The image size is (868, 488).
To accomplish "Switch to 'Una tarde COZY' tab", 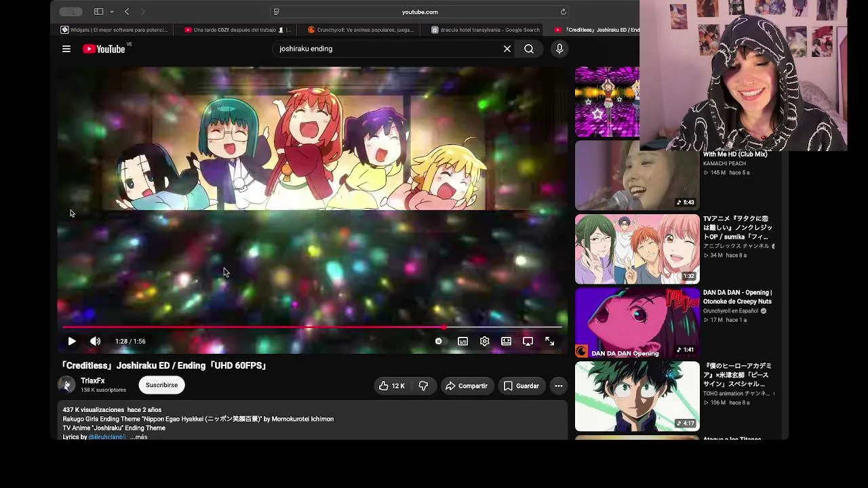I will pyautogui.click(x=237, y=30).
